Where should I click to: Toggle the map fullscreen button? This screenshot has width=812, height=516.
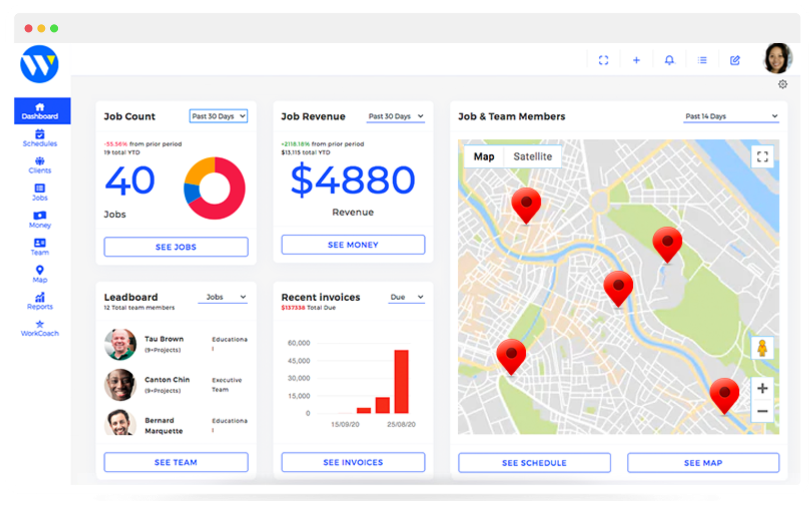coord(762,156)
